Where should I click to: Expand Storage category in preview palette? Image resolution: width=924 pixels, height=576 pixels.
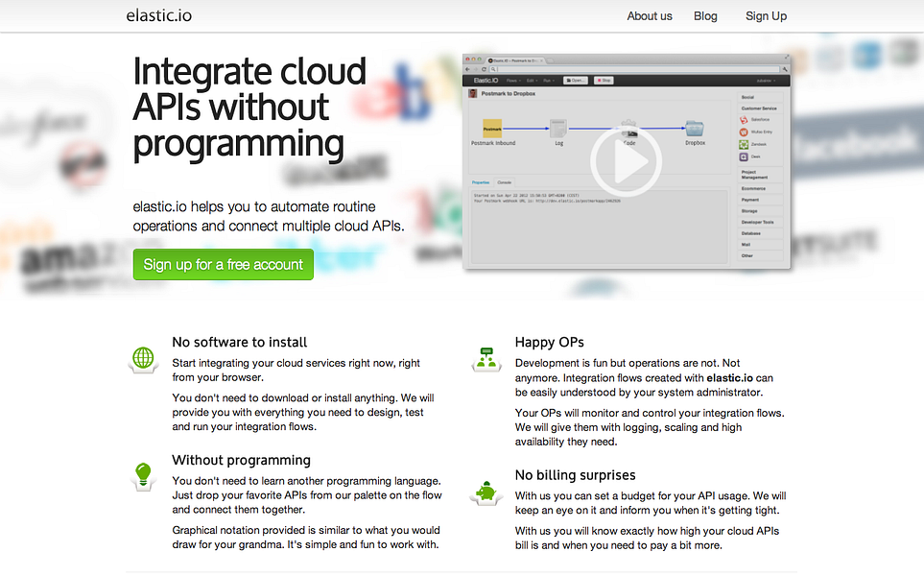coord(760,211)
